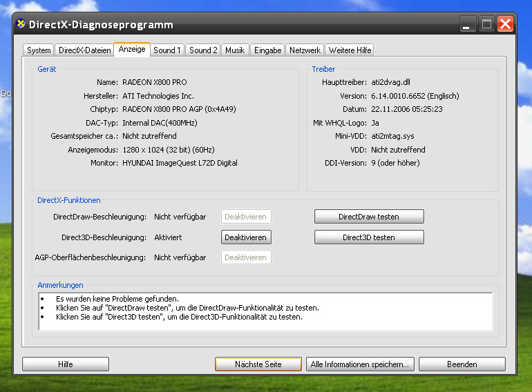The width and height of the screenshot is (532, 392).
Task: Open the Hilfe button
Action: pyautogui.click(x=66, y=364)
